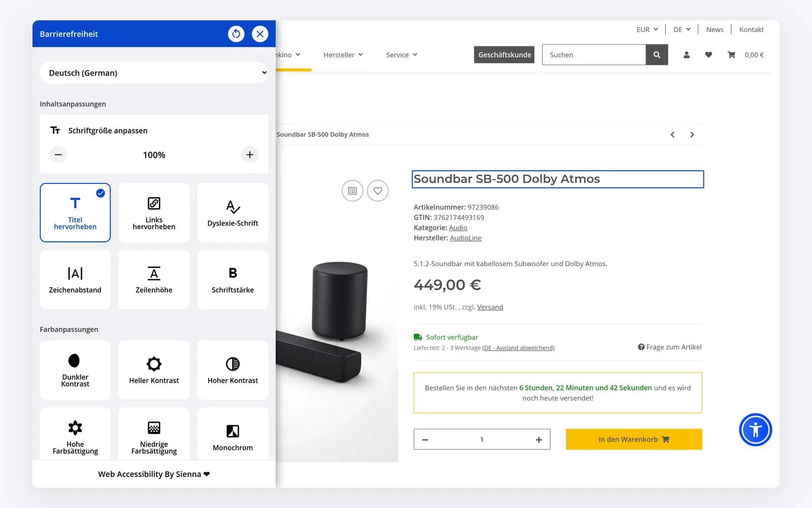The width and height of the screenshot is (812, 508).
Task: Increase font size with the plus button
Action: (250, 155)
